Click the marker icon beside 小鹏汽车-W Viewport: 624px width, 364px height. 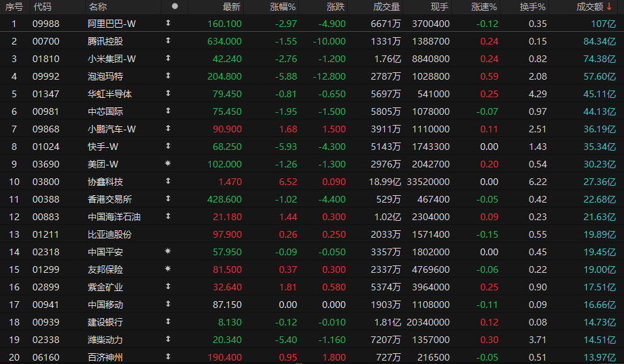pyautogui.click(x=168, y=128)
